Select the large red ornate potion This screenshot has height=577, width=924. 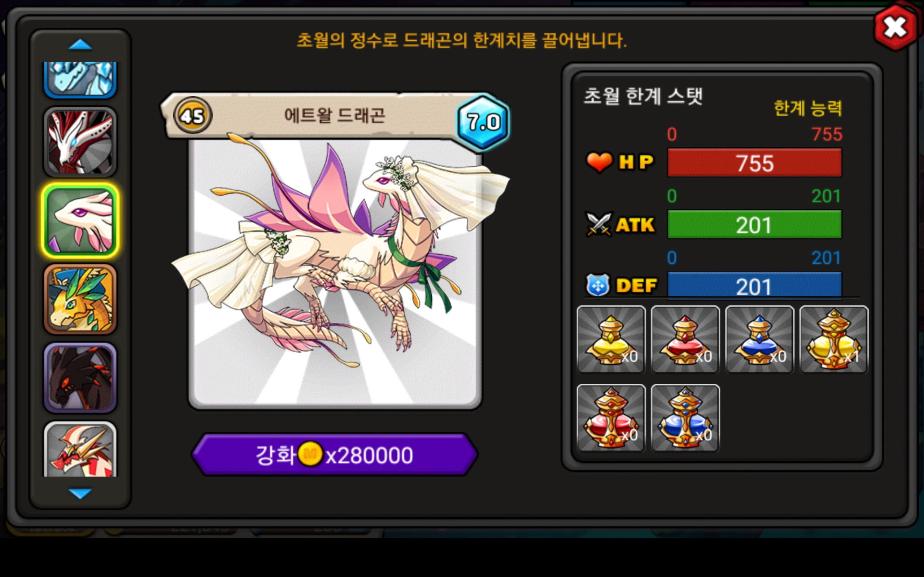click(611, 418)
